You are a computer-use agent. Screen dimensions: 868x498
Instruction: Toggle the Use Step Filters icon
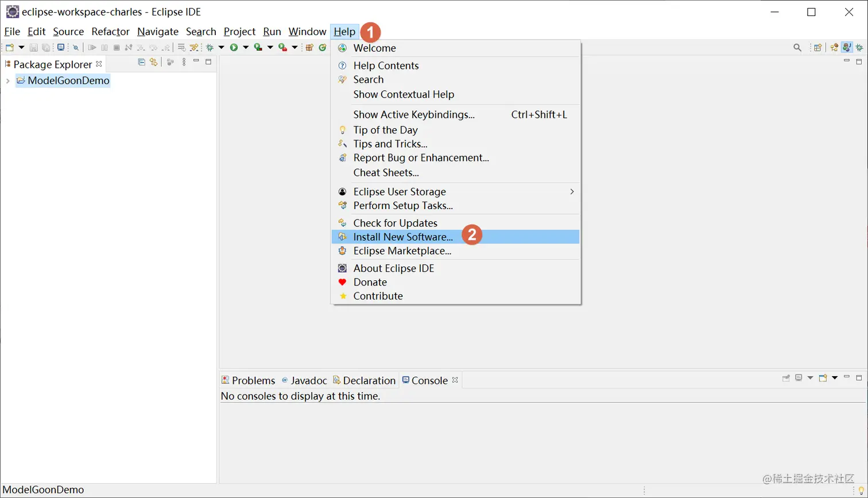coord(194,48)
